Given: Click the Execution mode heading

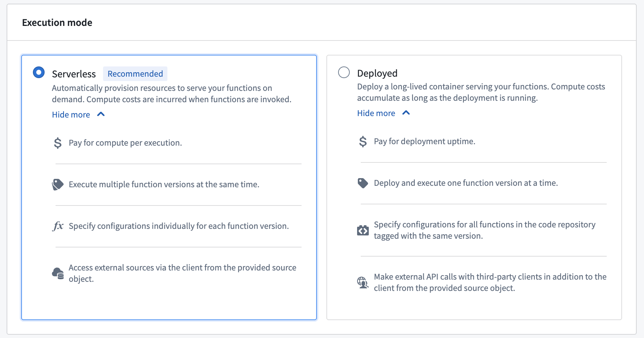Looking at the screenshot, I should 57,22.
